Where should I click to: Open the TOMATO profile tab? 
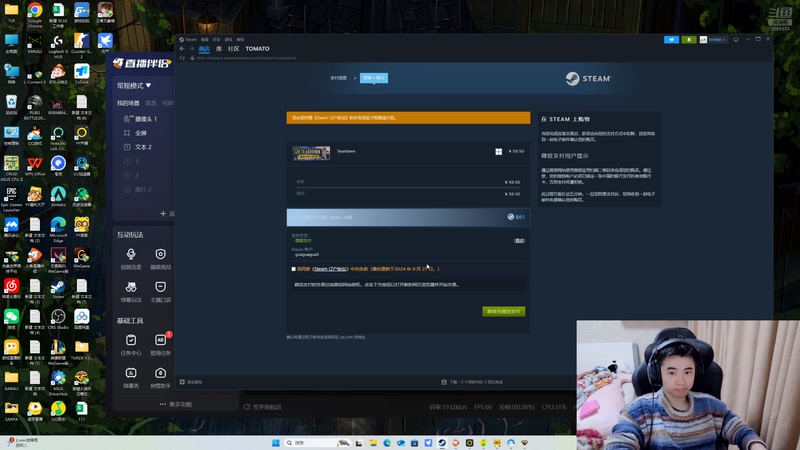[257, 48]
